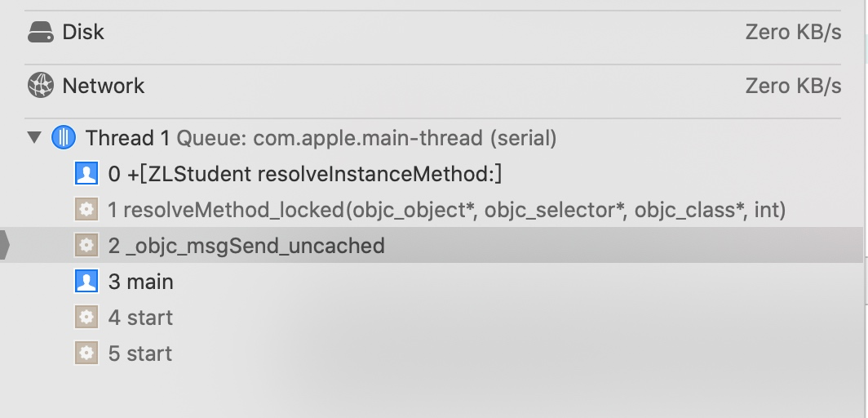The height and width of the screenshot is (418, 868).
Task: Click the gear icon of the frame 4 start
Action: point(86,318)
